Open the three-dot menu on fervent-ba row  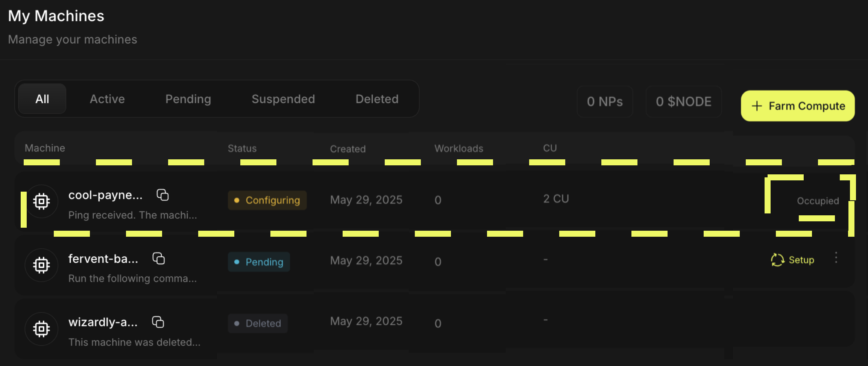(x=836, y=259)
